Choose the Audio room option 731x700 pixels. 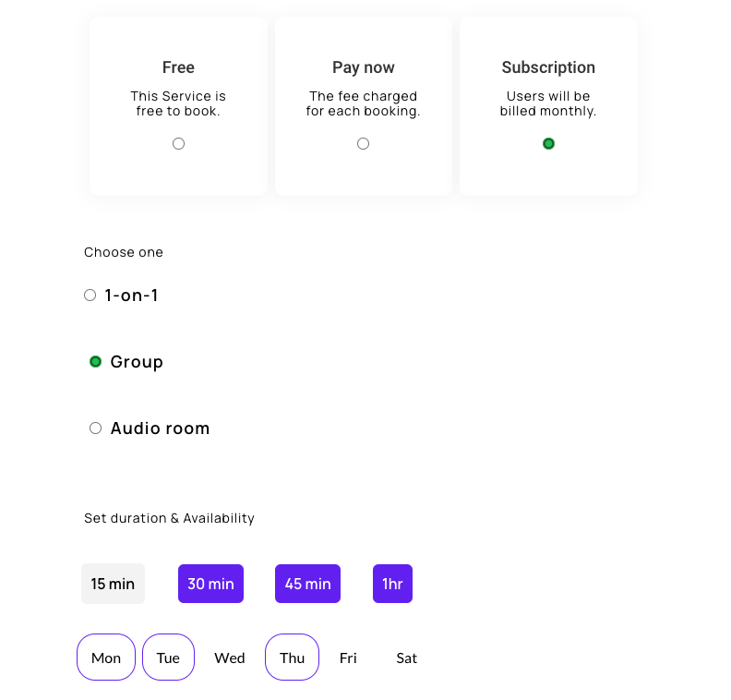point(96,428)
